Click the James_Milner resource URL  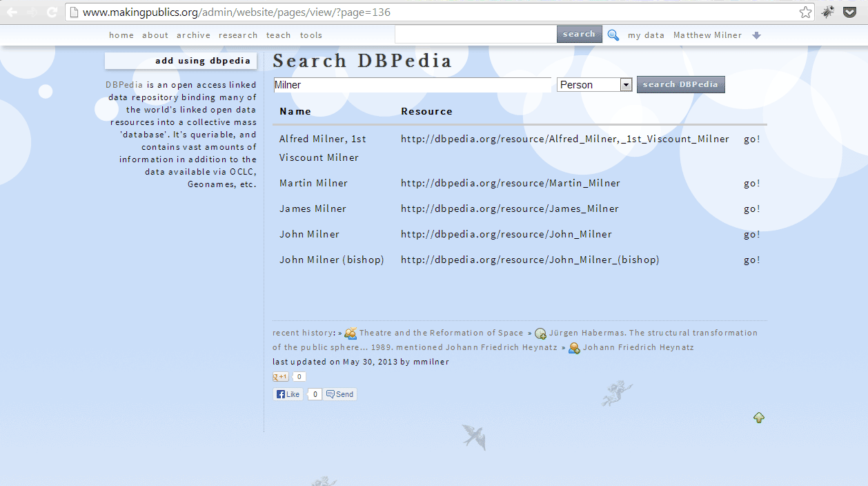click(510, 208)
